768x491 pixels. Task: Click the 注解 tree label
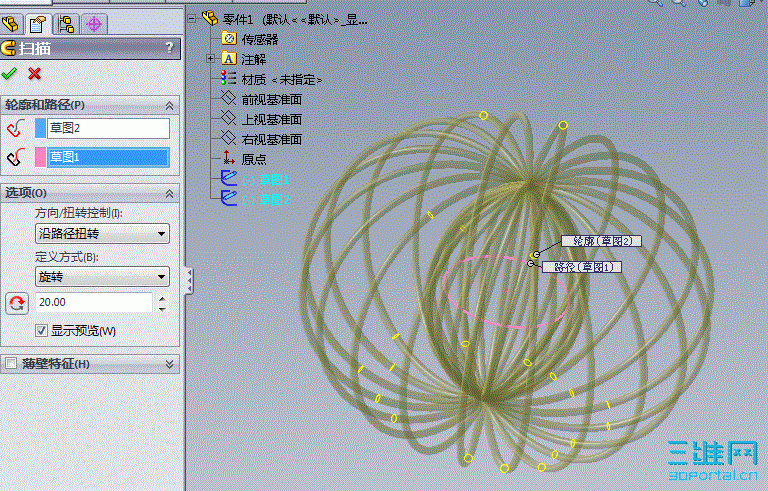point(254,59)
